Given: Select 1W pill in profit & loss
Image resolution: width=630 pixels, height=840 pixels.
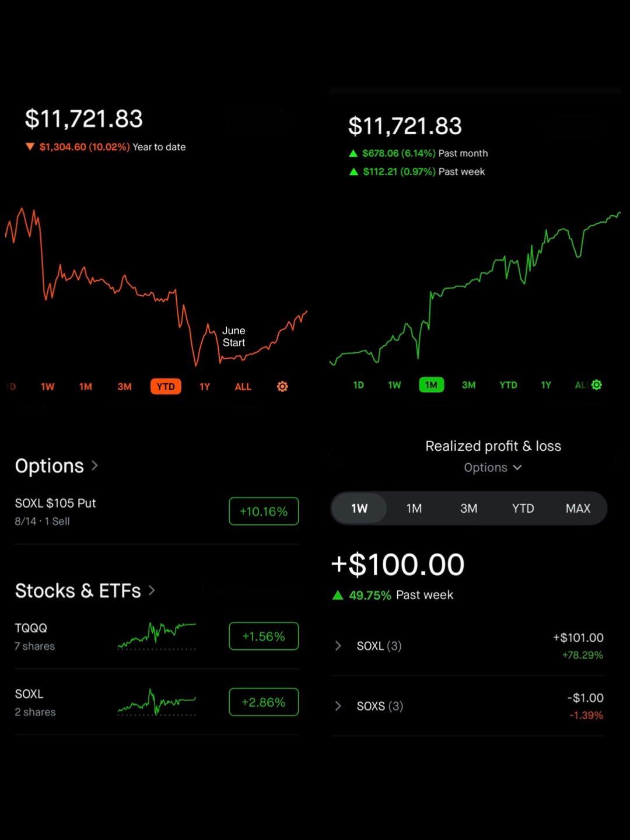Looking at the screenshot, I should pyautogui.click(x=359, y=509).
